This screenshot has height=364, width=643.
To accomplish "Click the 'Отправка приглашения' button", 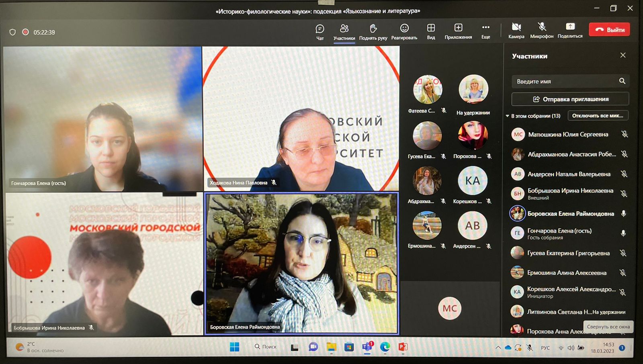I will click(570, 99).
